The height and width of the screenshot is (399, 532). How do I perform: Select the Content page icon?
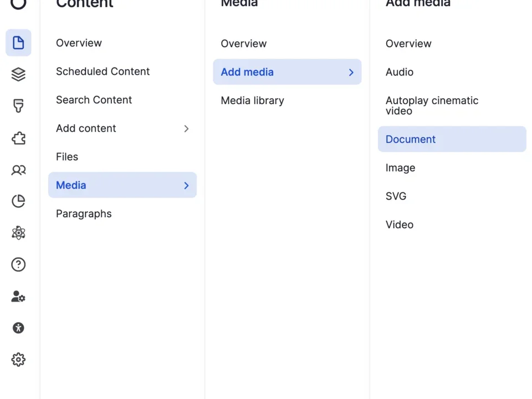coord(18,43)
